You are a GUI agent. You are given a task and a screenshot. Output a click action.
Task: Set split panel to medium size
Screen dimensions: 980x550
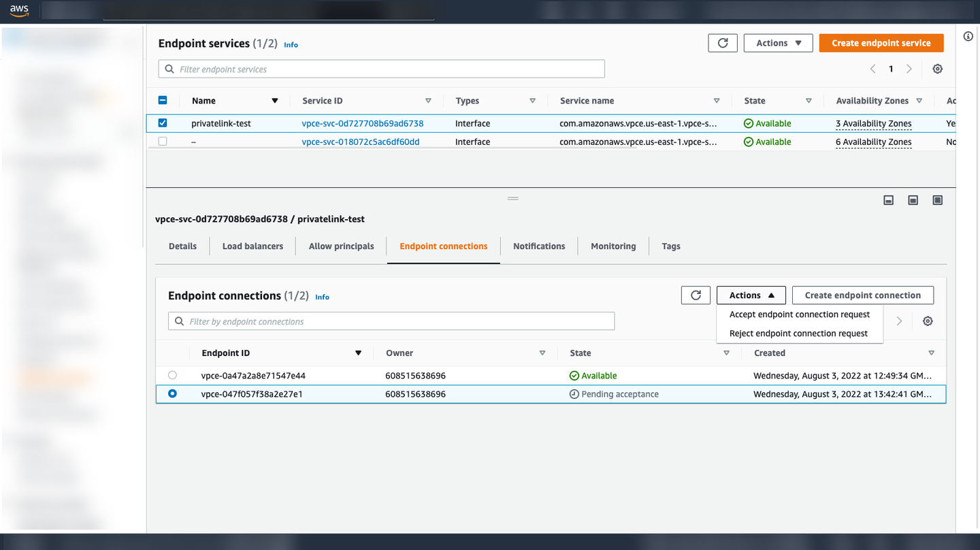[x=913, y=200]
